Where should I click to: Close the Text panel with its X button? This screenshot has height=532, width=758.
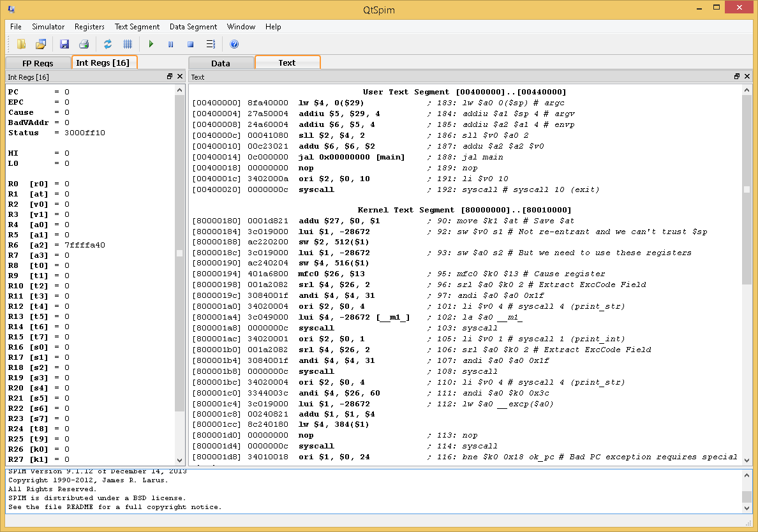[x=747, y=77]
